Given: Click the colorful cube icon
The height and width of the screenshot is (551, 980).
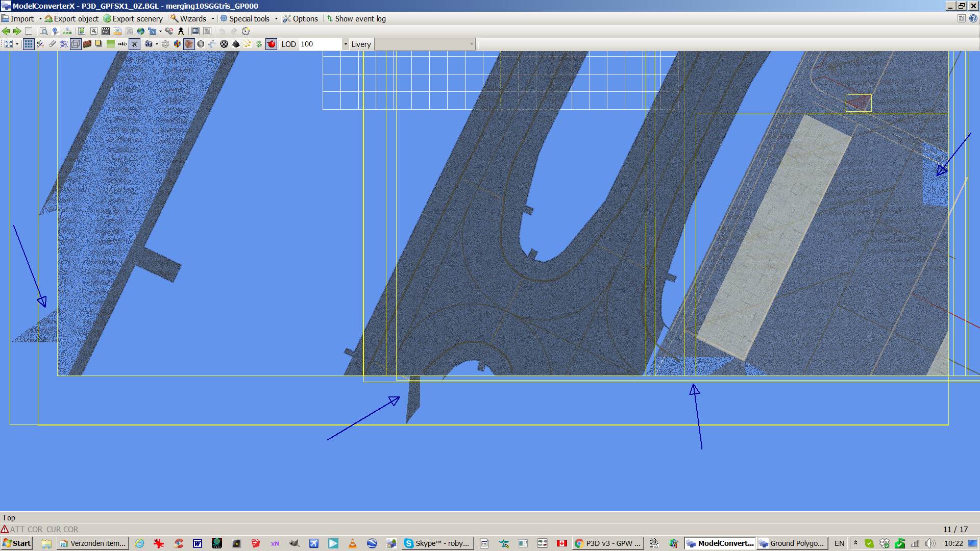Looking at the screenshot, I should [x=177, y=44].
